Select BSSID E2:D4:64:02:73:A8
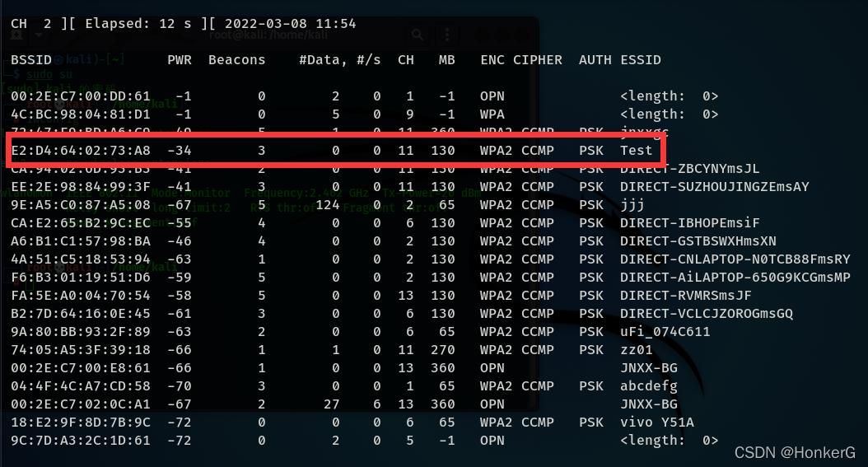 coord(80,151)
